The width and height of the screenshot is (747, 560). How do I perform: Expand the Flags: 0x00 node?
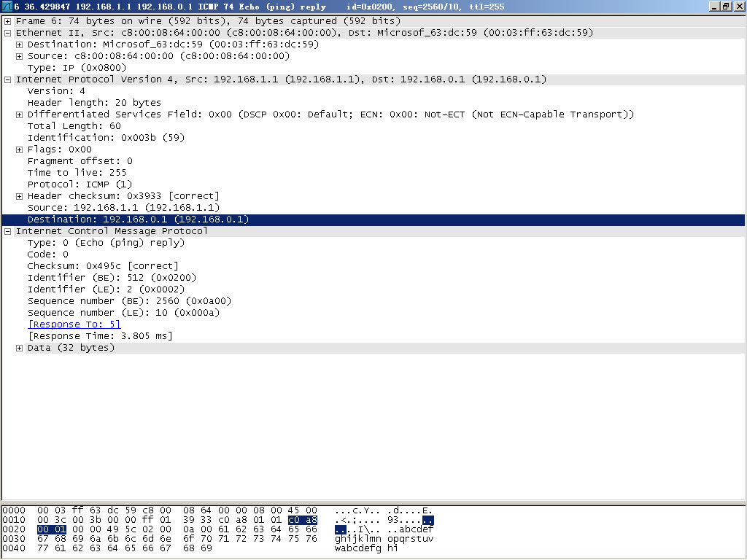tap(19, 150)
